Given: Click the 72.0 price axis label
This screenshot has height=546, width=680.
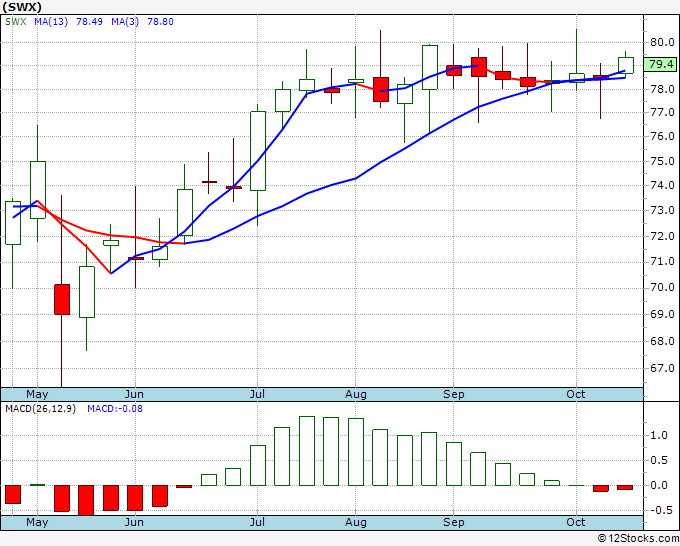Looking at the screenshot, I should [662, 237].
